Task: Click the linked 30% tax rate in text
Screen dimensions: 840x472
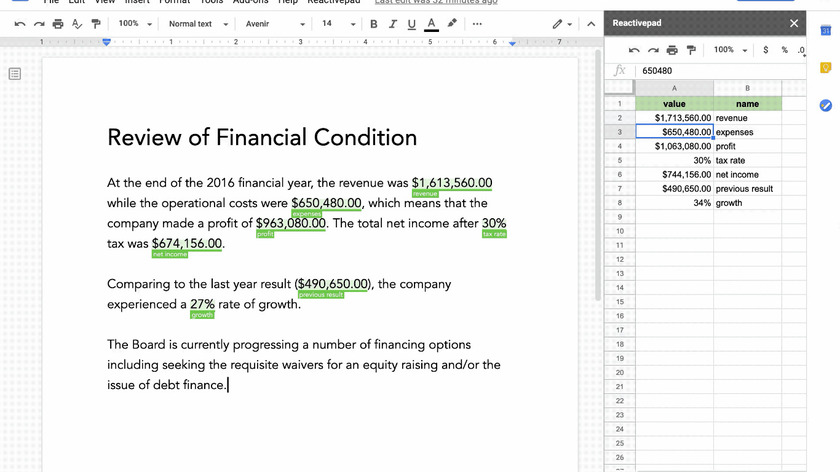Action: 494,223
